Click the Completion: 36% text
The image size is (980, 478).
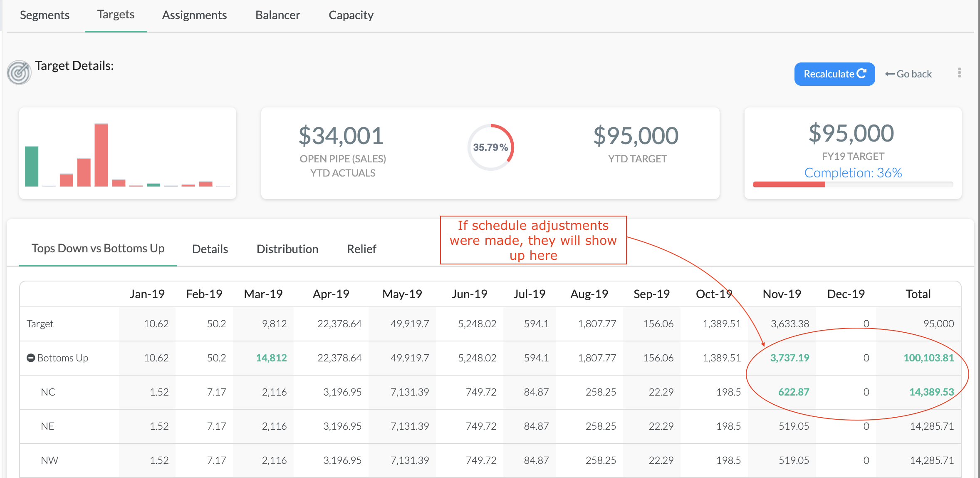853,172
